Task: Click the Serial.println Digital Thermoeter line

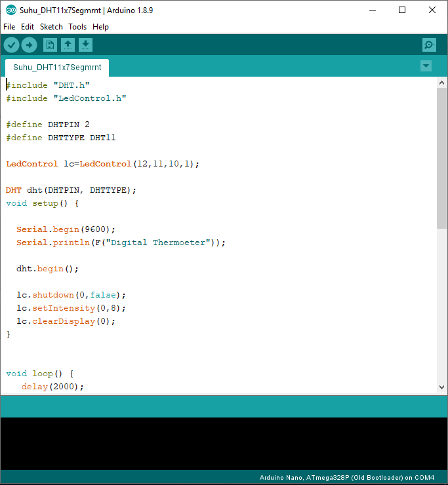Action: (121, 242)
